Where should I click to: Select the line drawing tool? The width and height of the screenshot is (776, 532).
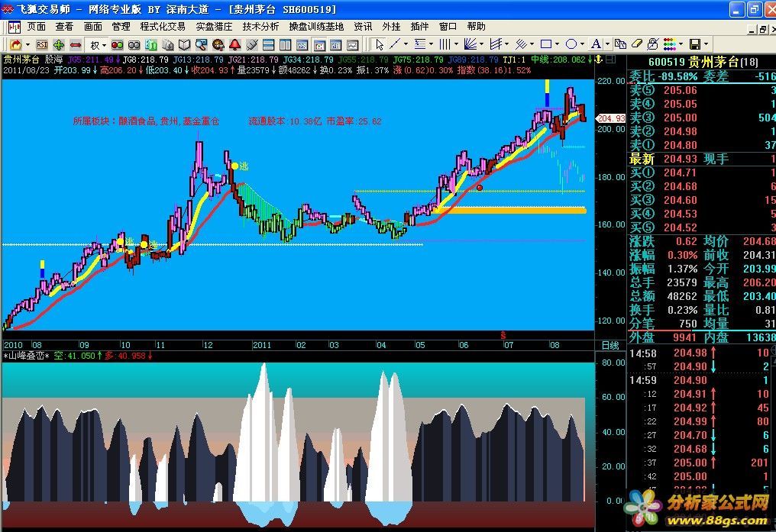(395, 44)
